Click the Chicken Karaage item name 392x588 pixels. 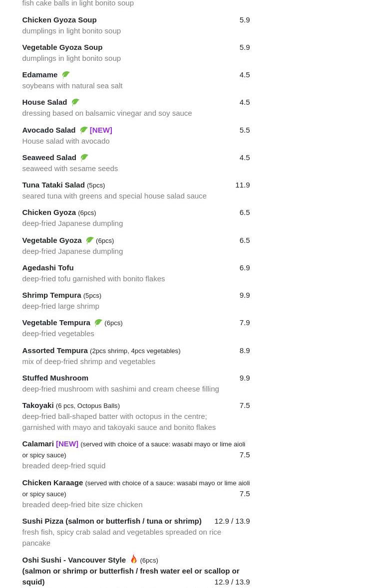[52, 483]
